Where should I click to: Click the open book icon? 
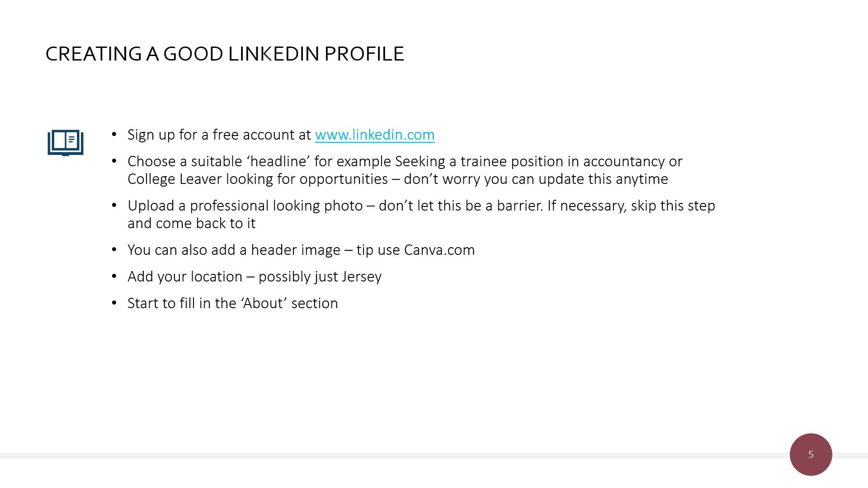[66, 143]
